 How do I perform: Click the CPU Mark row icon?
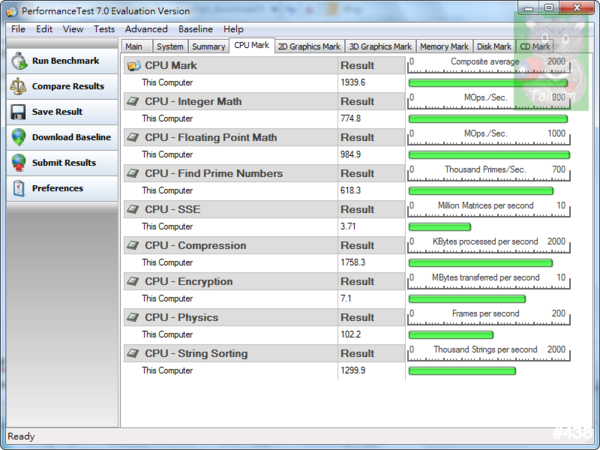coord(133,65)
